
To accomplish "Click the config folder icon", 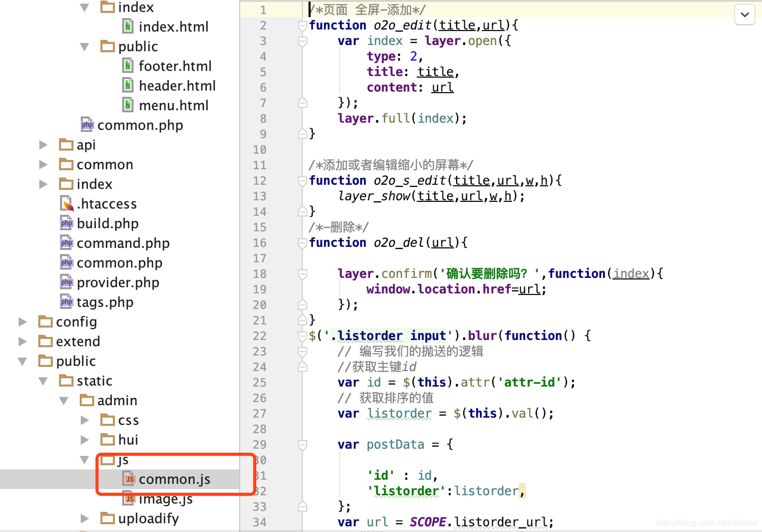I will coord(46,321).
